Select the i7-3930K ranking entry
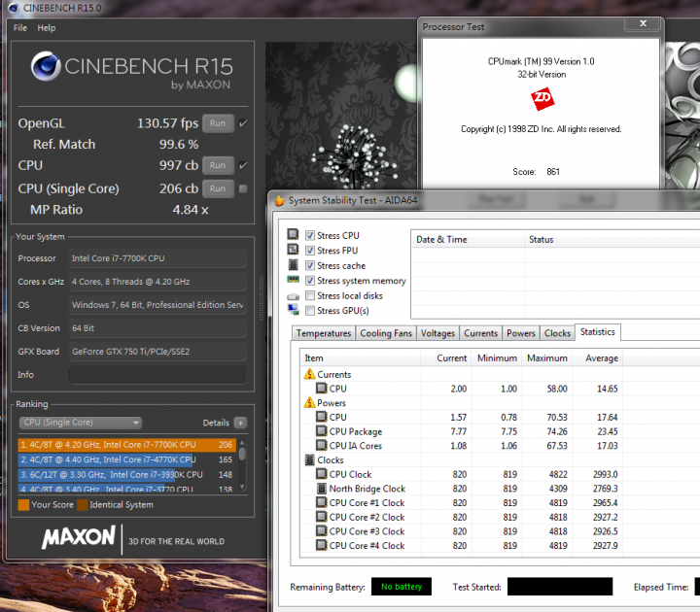 126,475
